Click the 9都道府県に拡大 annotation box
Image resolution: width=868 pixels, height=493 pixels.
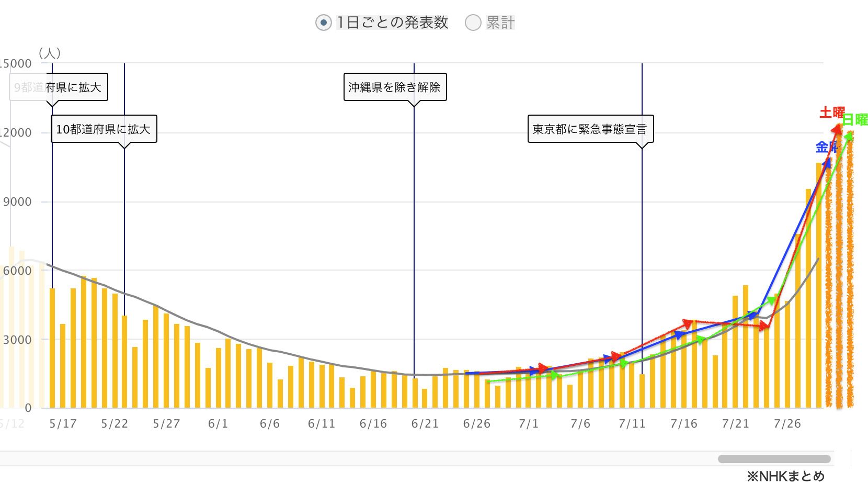click(59, 87)
